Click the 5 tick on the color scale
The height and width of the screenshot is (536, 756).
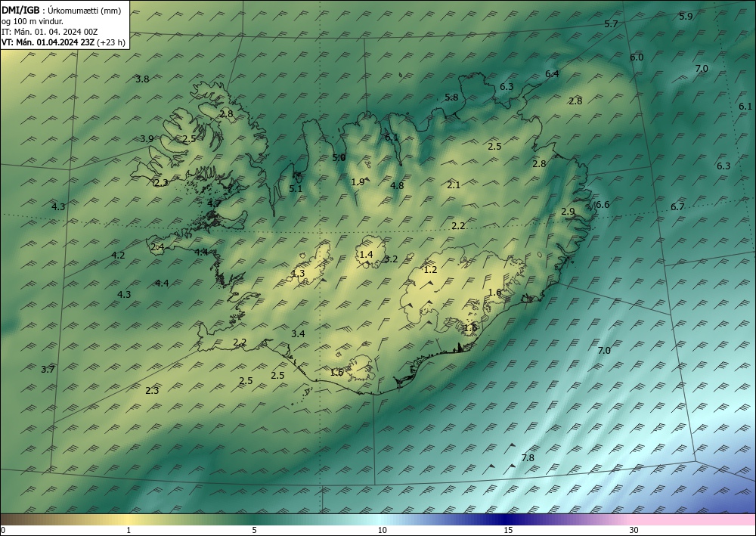[x=254, y=531]
